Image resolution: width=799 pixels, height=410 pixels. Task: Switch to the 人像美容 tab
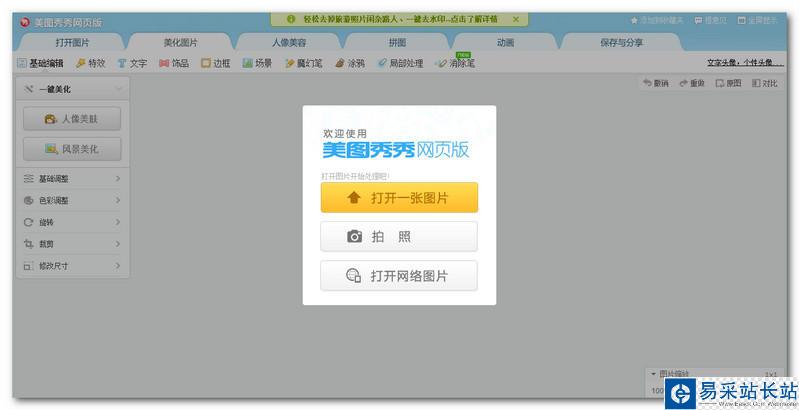(288, 42)
